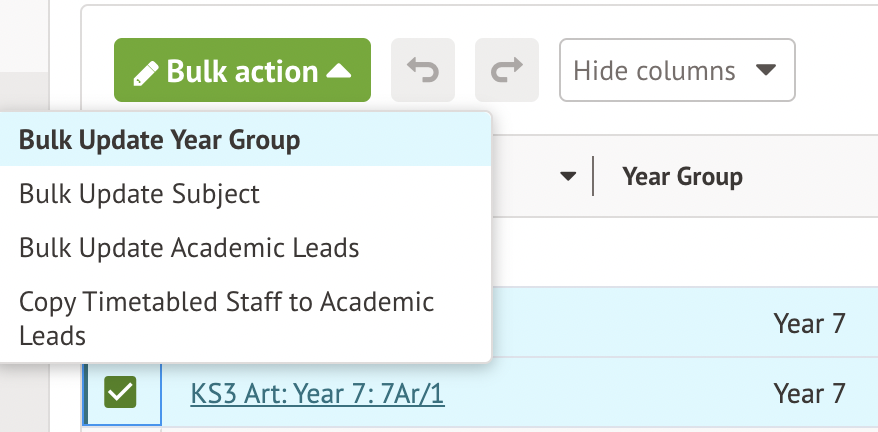Viewport: 878px width, 432px height.
Task: Choose Bulk Update Subject option
Action: (x=140, y=193)
